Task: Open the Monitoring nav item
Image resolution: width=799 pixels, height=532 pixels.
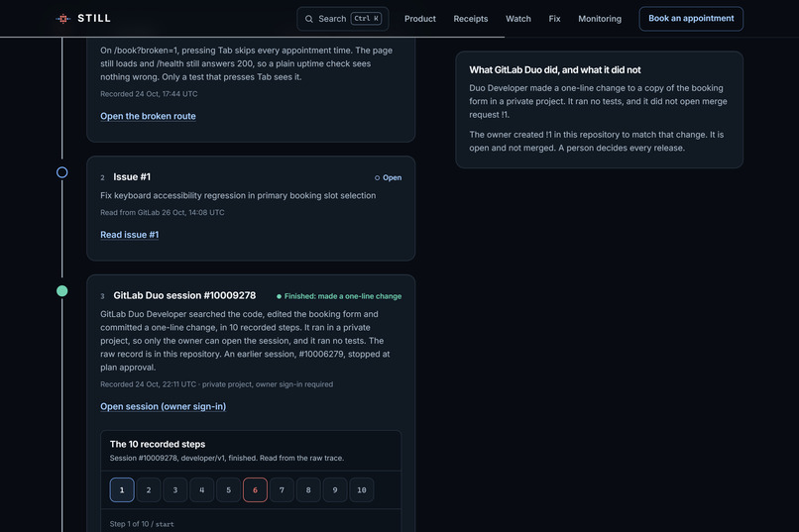Action: point(599,19)
